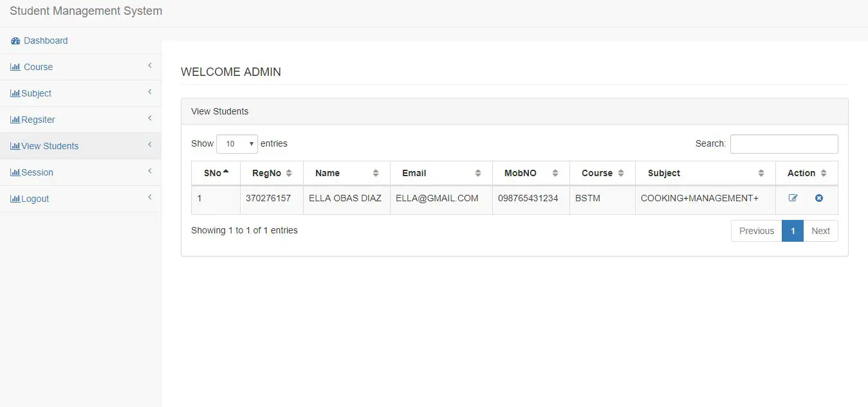Click the Student Management System title link
This screenshot has height=407, width=868.
86,11
